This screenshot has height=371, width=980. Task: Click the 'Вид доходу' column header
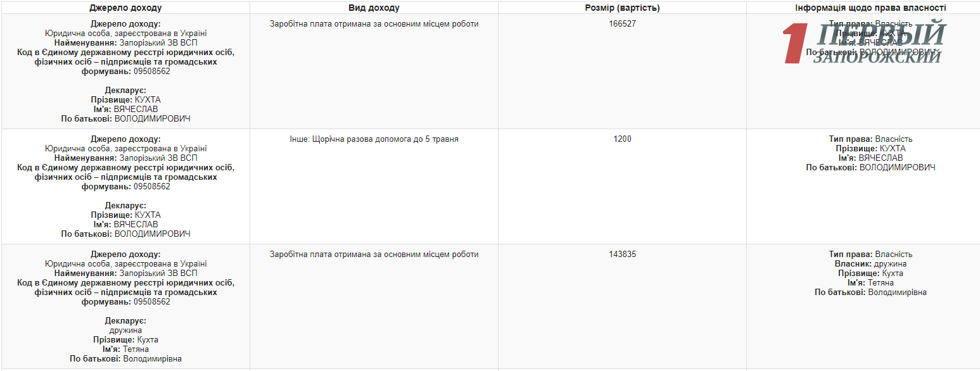coord(374,8)
